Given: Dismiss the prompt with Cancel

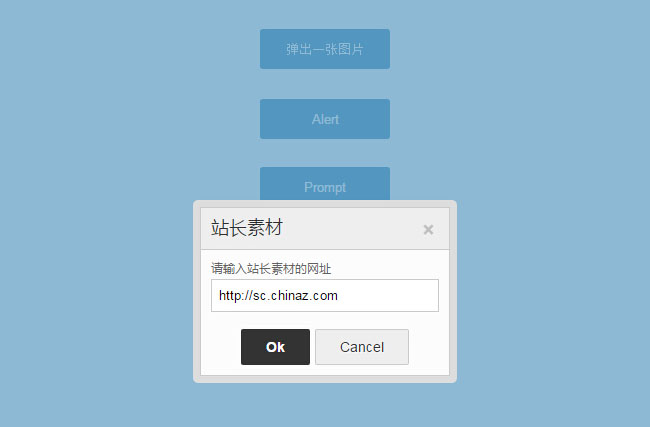Looking at the screenshot, I should pyautogui.click(x=362, y=347).
